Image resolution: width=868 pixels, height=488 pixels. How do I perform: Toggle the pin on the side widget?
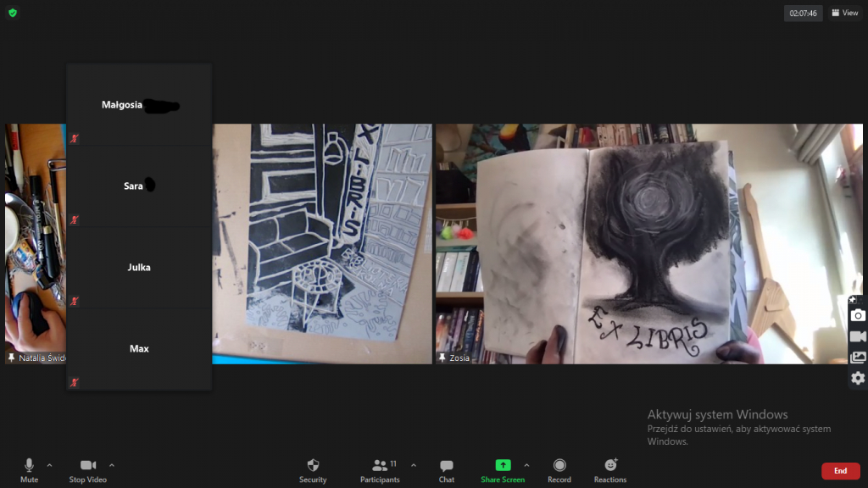853,299
